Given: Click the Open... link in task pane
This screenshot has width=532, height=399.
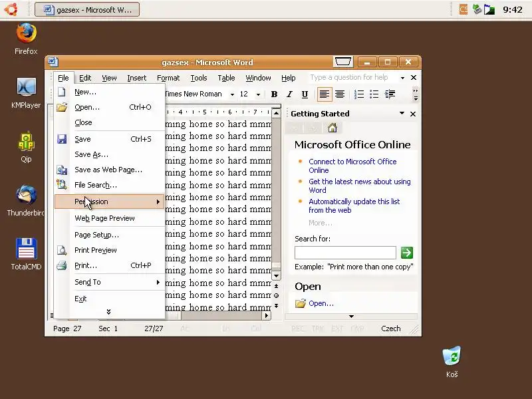Looking at the screenshot, I should point(321,303).
